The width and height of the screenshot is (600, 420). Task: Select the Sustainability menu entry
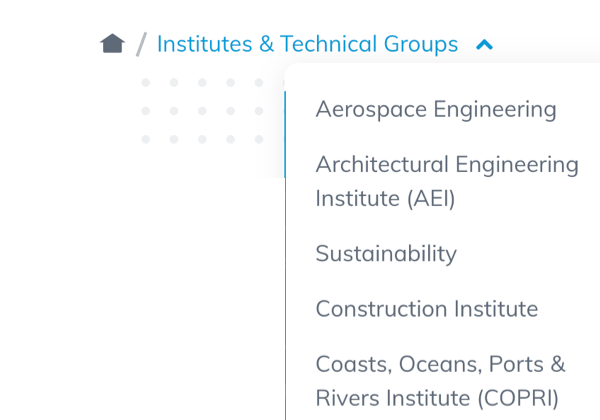(386, 254)
